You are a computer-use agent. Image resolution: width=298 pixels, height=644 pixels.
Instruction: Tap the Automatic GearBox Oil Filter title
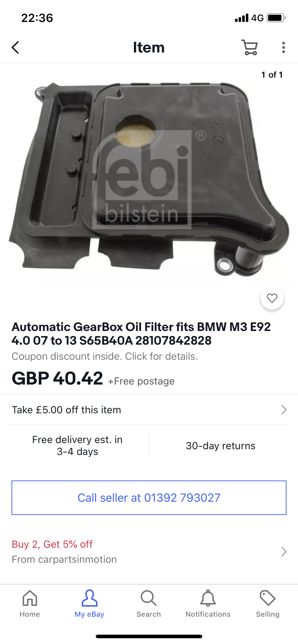(141, 333)
